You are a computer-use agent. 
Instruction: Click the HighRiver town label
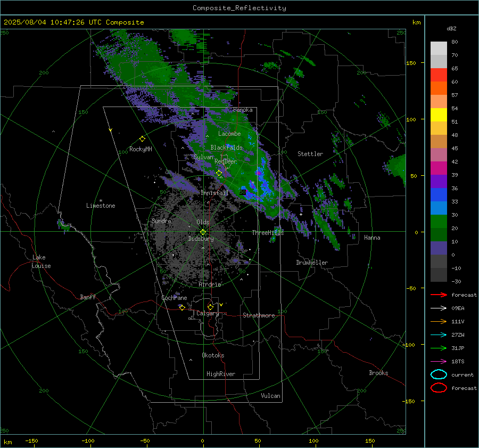221,374
